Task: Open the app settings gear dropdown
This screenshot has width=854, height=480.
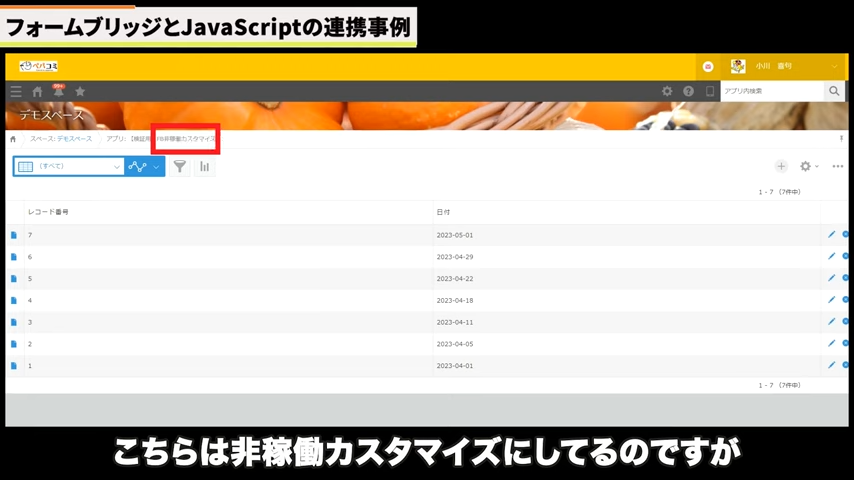Action: (x=809, y=167)
